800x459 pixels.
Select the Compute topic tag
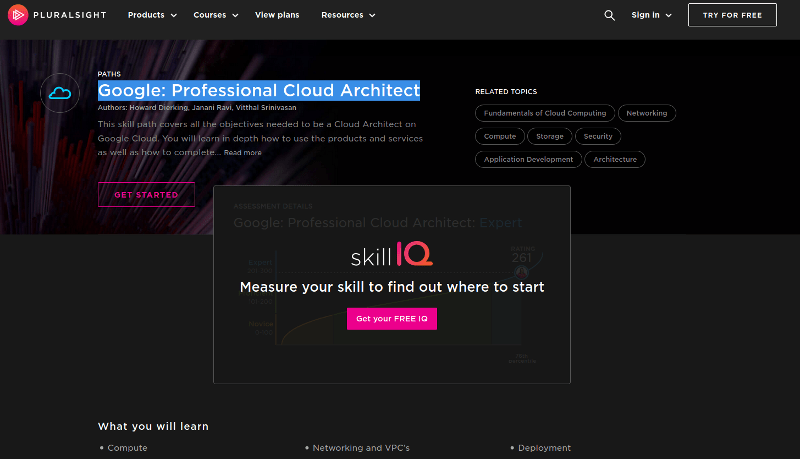point(500,136)
